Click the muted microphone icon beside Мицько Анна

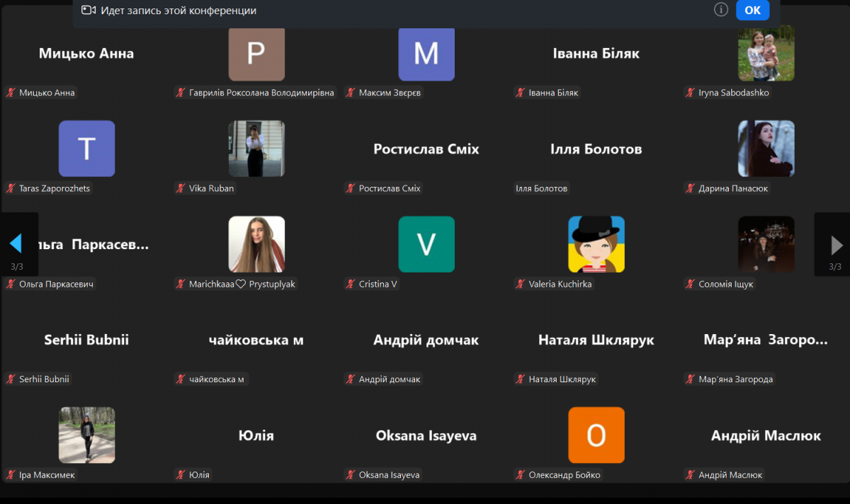[10, 91]
